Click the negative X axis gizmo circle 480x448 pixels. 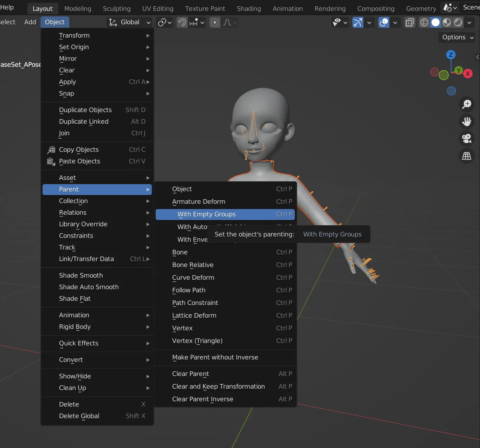(434, 72)
